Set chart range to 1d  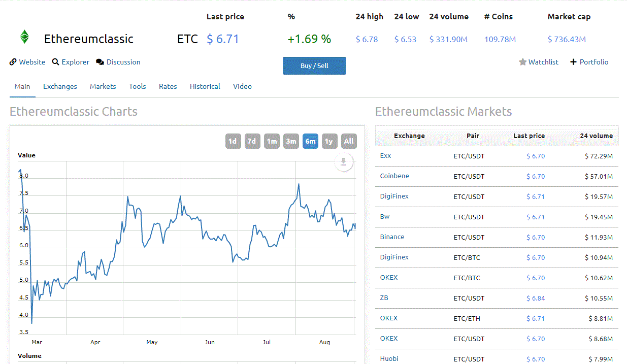pos(233,141)
